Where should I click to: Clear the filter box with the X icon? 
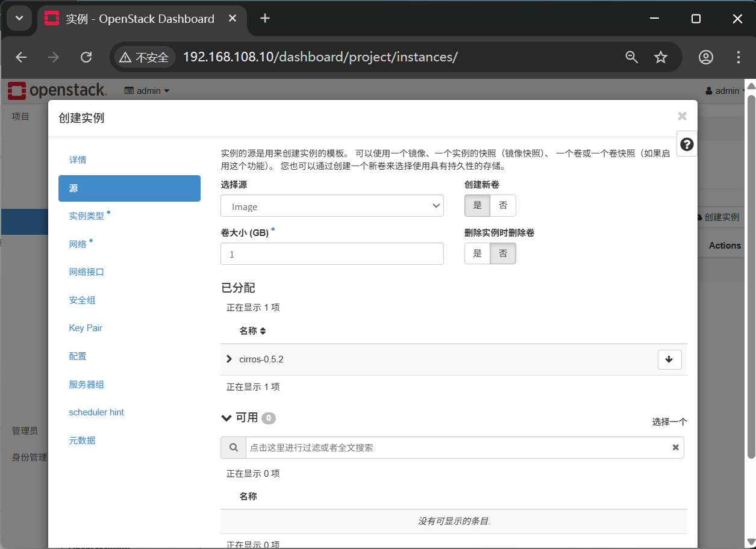[675, 448]
